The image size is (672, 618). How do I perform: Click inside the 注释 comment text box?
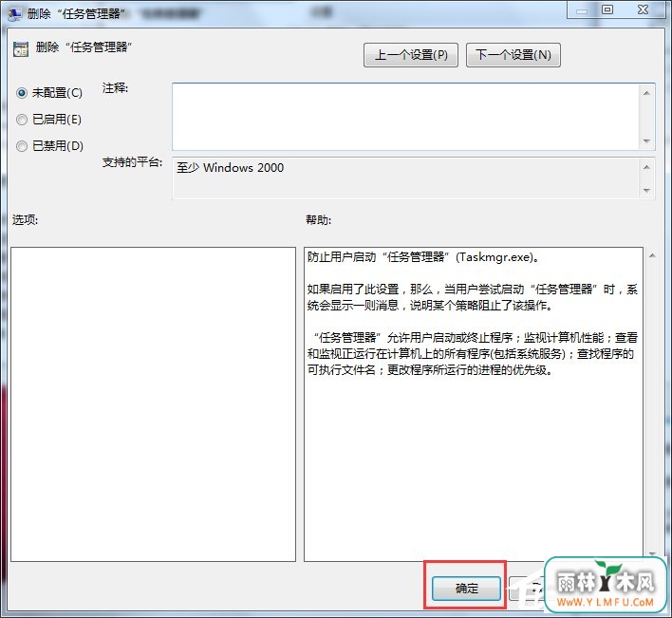pyautogui.click(x=405, y=117)
